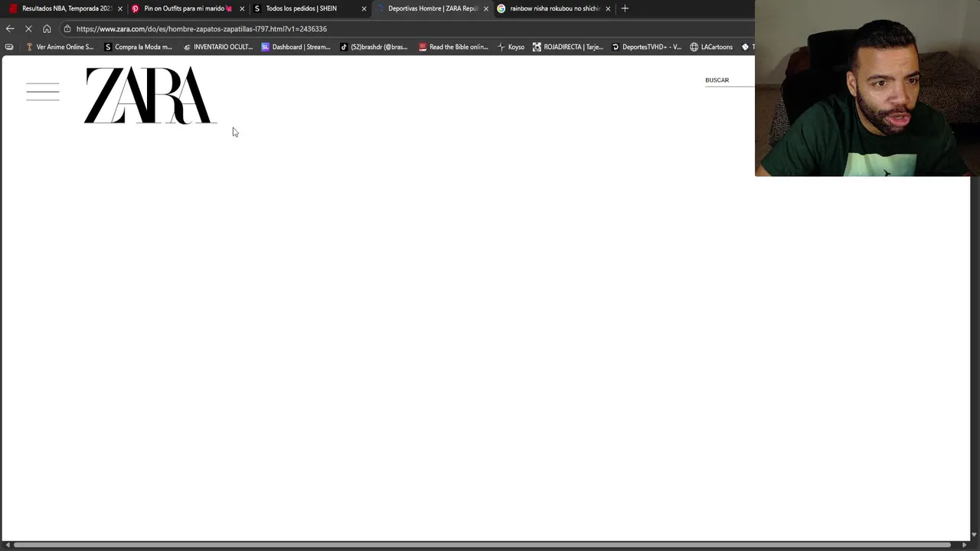Close the Deportivas Hombre ZARA tab
This screenshot has height=551, width=980.
(x=485, y=8)
